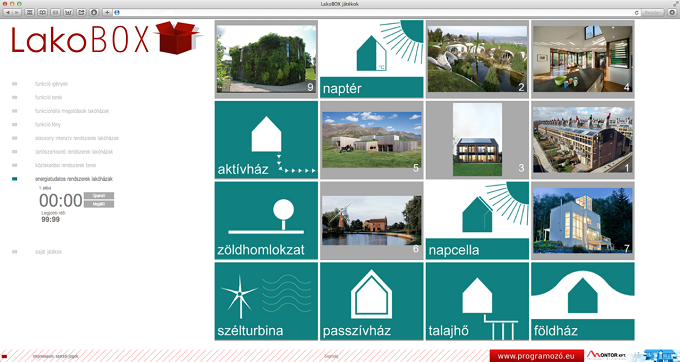Select the napcella solar panel tile
680x362 pixels.
pos(477,220)
